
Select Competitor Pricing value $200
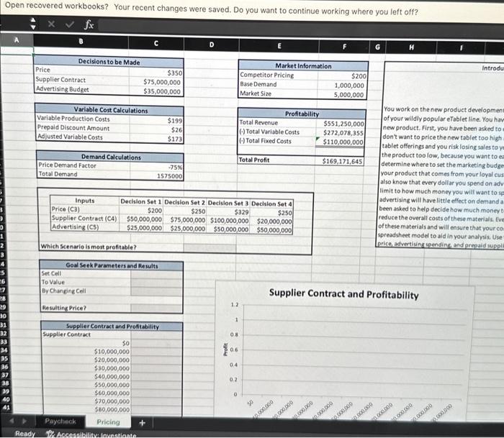coord(342,76)
